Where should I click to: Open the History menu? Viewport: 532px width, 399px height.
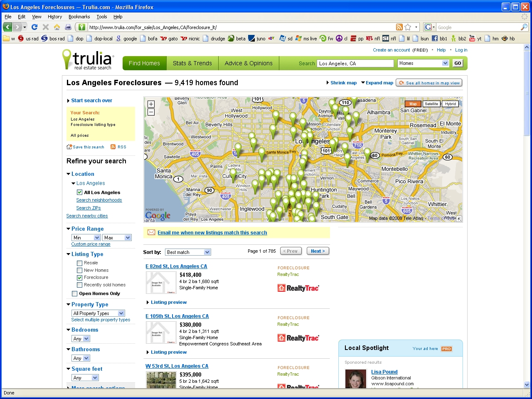click(x=55, y=17)
